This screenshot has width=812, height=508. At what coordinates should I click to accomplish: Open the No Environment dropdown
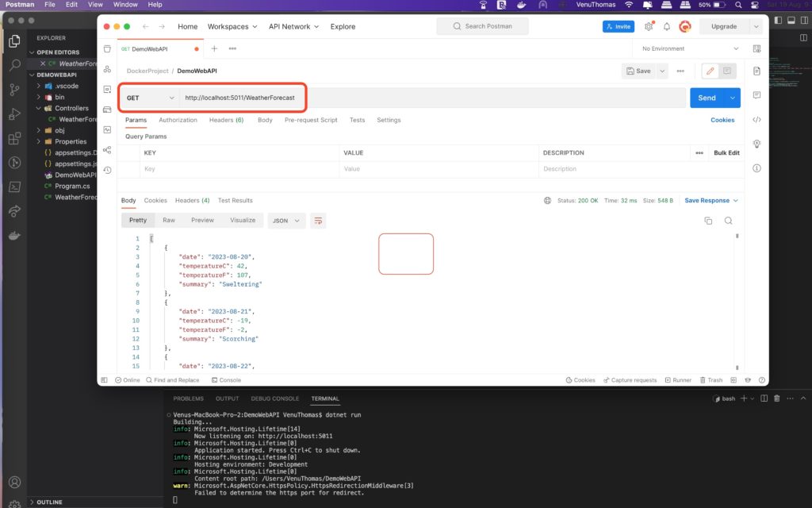pos(691,48)
